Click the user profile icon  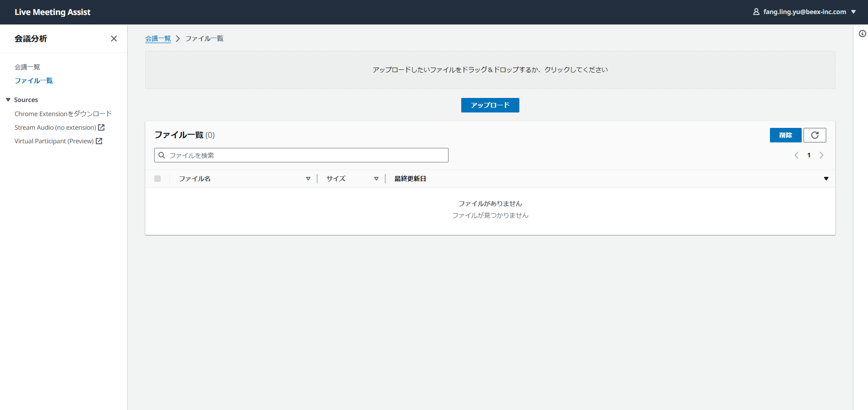point(756,12)
